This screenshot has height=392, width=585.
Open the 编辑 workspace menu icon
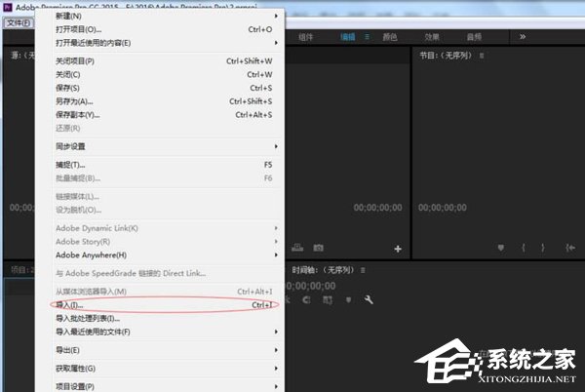click(368, 36)
